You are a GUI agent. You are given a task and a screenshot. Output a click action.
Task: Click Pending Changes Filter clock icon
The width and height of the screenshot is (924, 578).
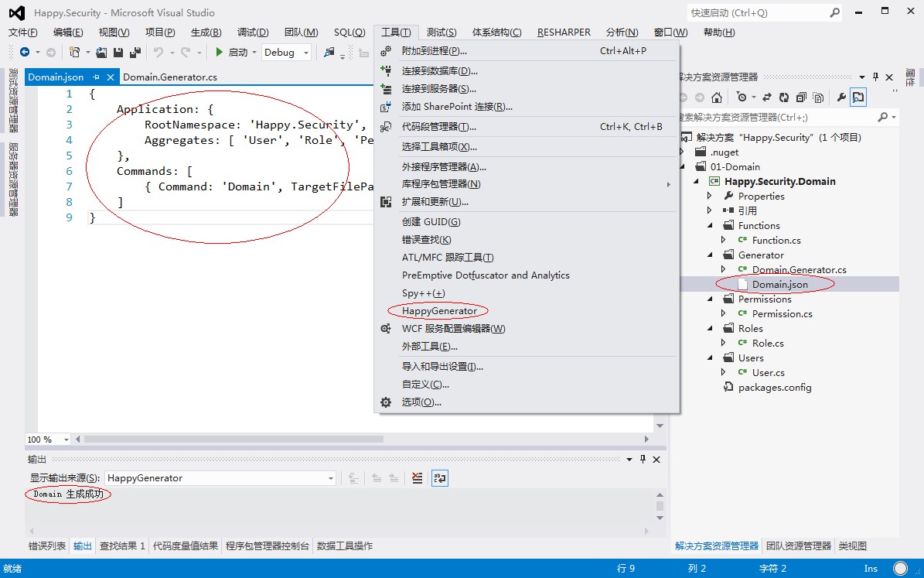742,97
